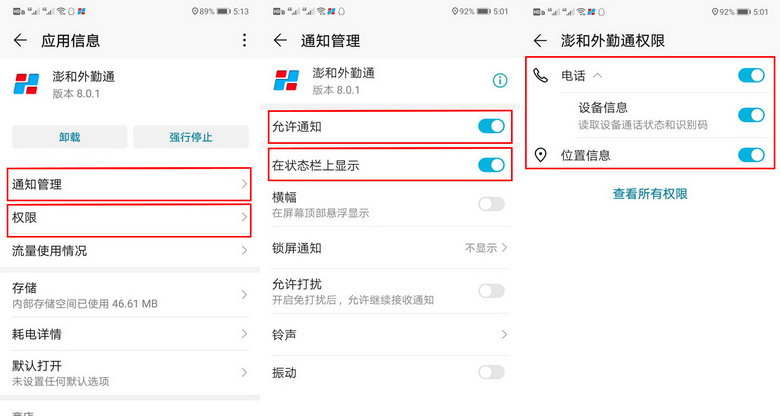The height and width of the screenshot is (416, 780).
Task: Toggle 允许通知 switch
Action: coord(491,126)
